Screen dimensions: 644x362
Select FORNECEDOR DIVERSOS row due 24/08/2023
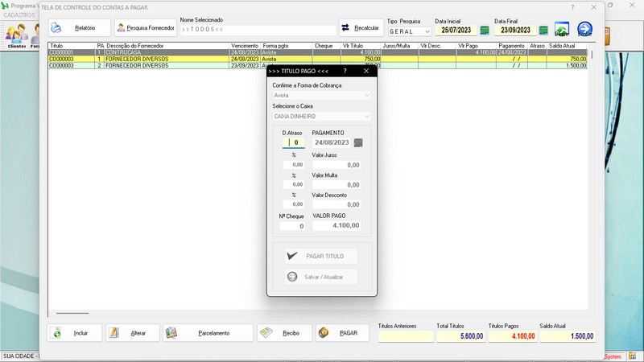(x=317, y=59)
